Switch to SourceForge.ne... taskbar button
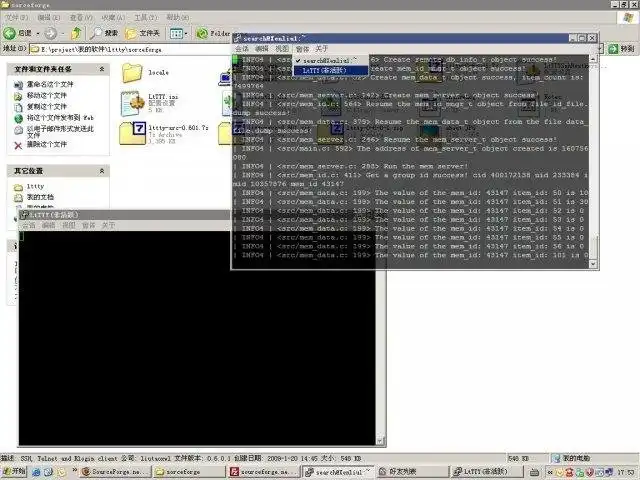 coord(116,472)
